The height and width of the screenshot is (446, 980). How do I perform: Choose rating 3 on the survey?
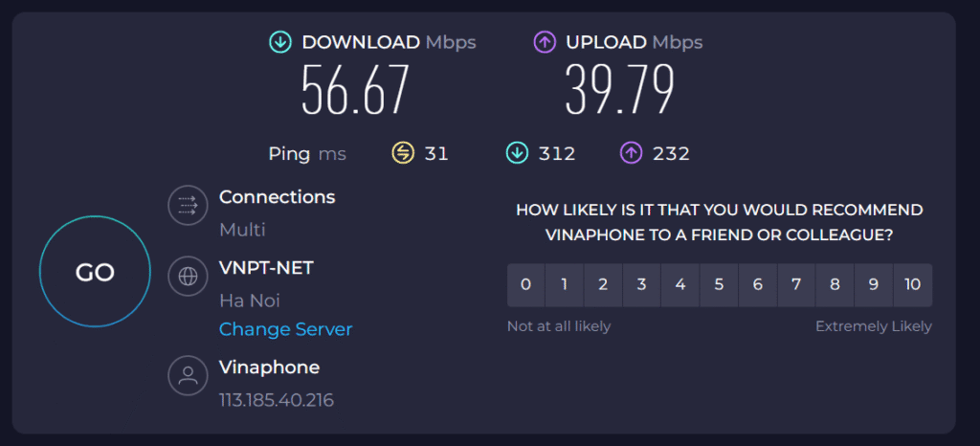pos(641,284)
